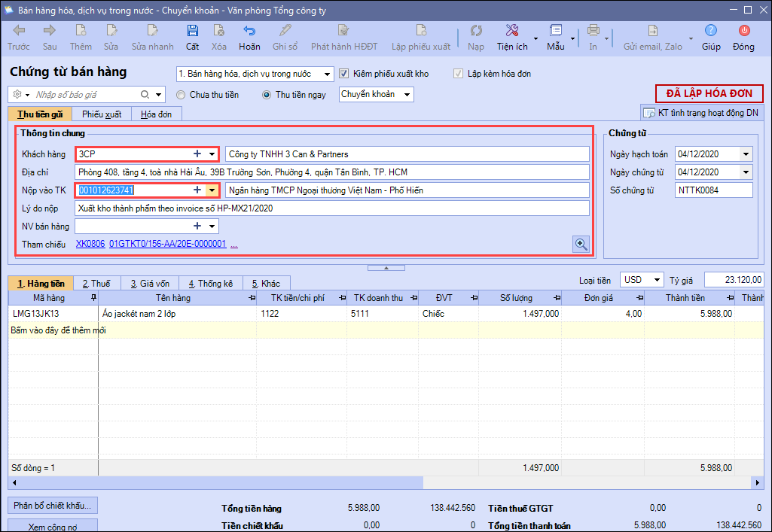Toggle Kiêm phiếu xuất kho checkbox

pos(344,74)
